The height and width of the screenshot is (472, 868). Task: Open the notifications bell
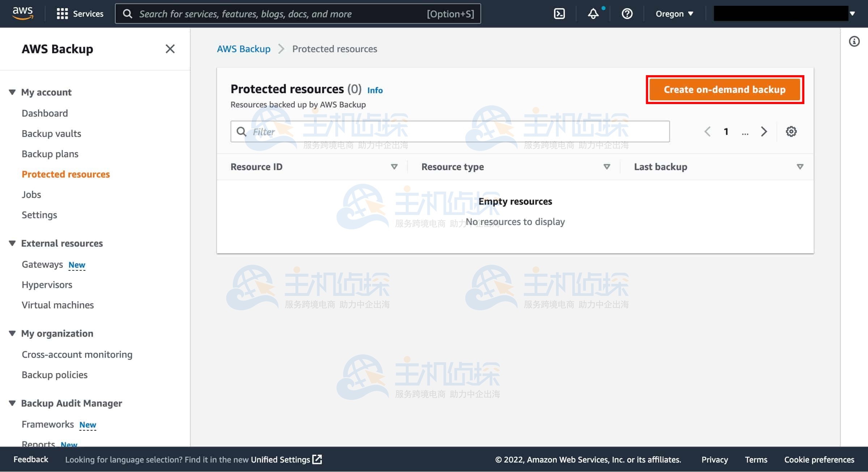click(x=593, y=14)
